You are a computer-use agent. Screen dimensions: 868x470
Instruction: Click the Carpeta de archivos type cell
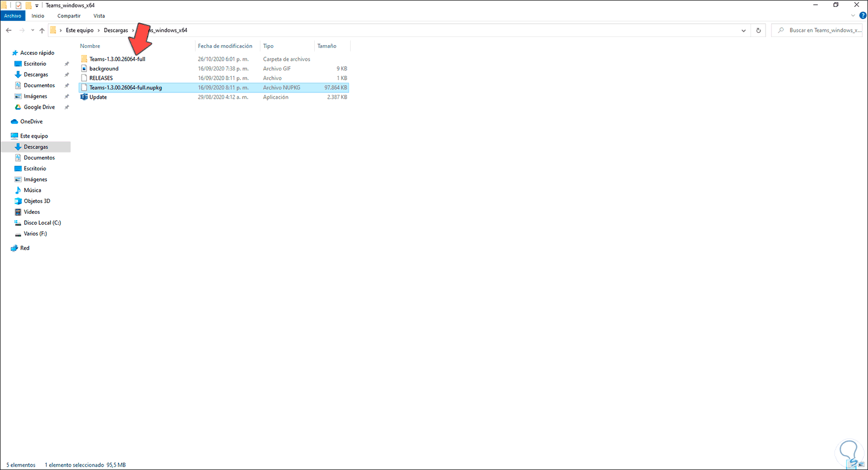pos(287,59)
